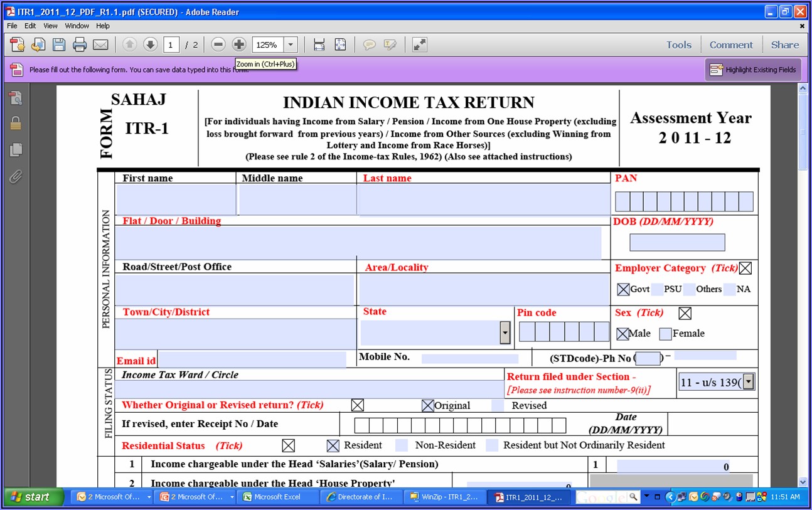Tick the Govt employer category checkbox
The width and height of the screenshot is (812, 510).
coord(623,289)
